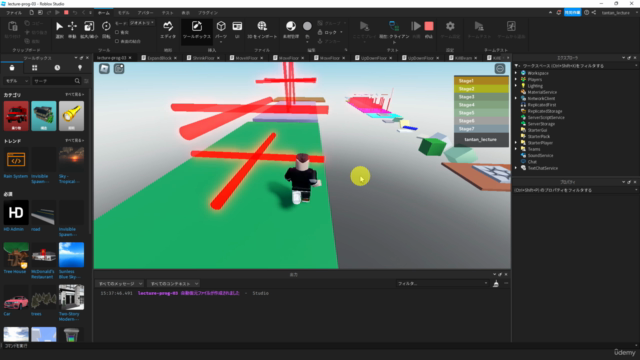The image size is (640, 360).
Task: Toggle the Join Surfaces checkbox
Action: (x=117, y=41)
